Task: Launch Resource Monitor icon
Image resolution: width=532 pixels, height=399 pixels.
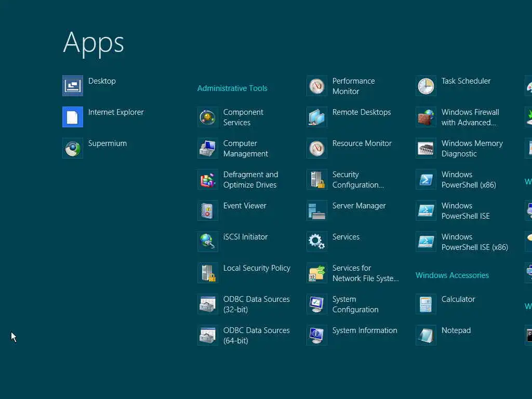Action: [x=317, y=148]
